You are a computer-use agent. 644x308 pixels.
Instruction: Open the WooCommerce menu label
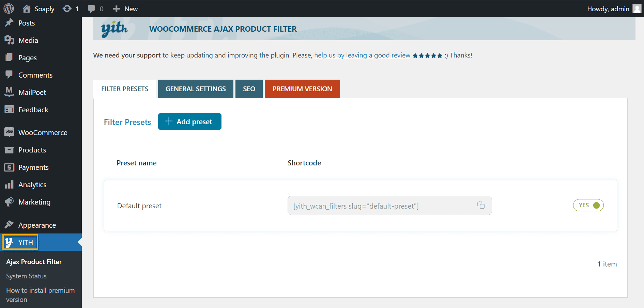coord(43,132)
